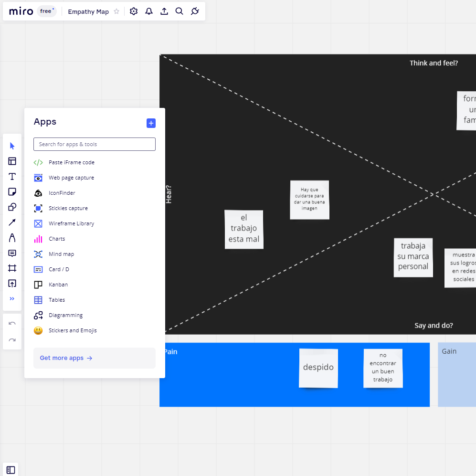
Task: Click the 'Gain' section label
Action: point(449,351)
